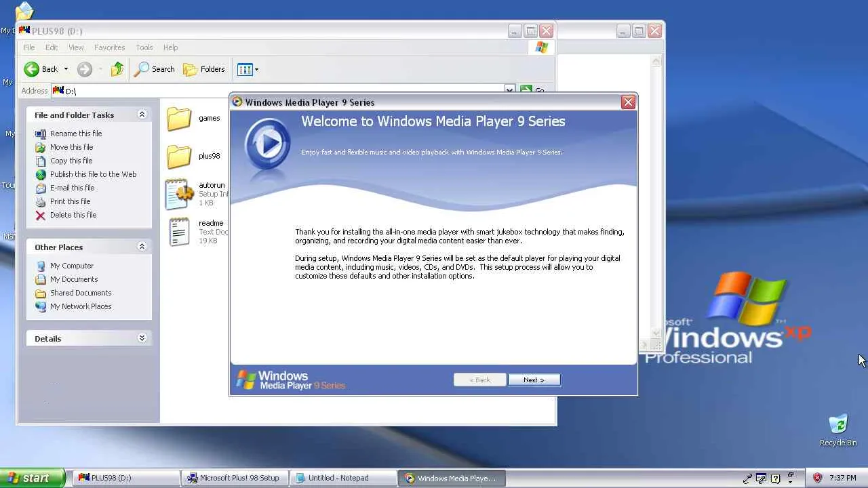Switch to PLUS98 (D:) taskbar button

[x=126, y=478]
